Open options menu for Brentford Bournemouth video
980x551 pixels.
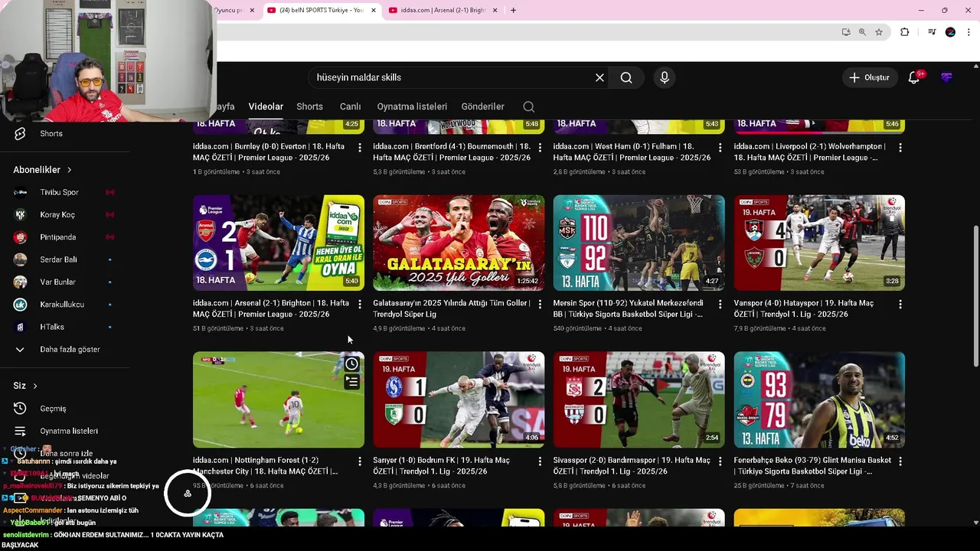[540, 147]
